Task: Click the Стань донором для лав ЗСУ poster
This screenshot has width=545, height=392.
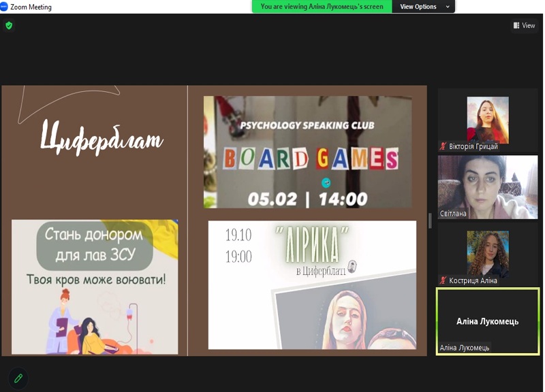Action: tap(95, 287)
